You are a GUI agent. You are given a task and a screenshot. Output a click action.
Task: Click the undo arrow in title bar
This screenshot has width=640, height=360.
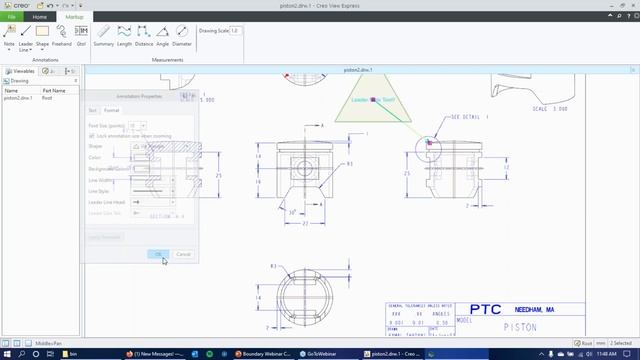tap(50, 6)
